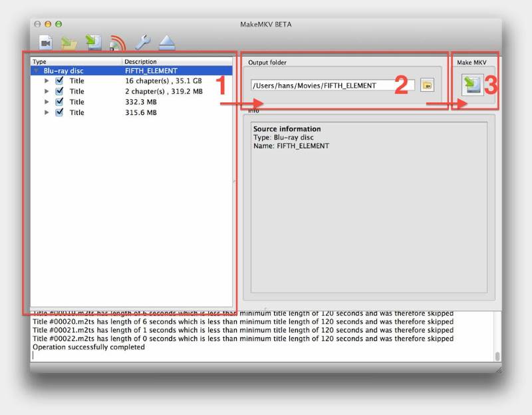Uncheck the 35.1 GB title checkbox

59,80
